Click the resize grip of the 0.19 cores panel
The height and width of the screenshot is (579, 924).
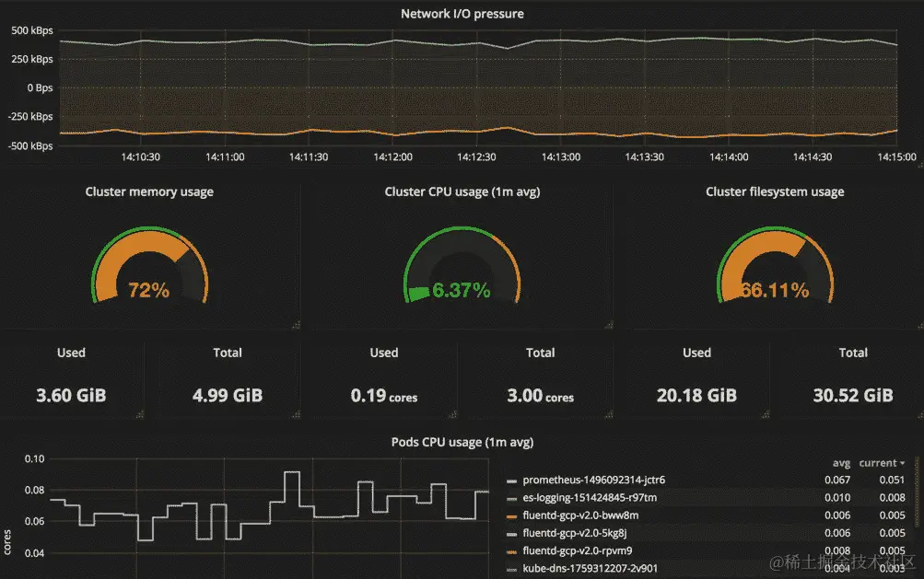tap(452, 414)
